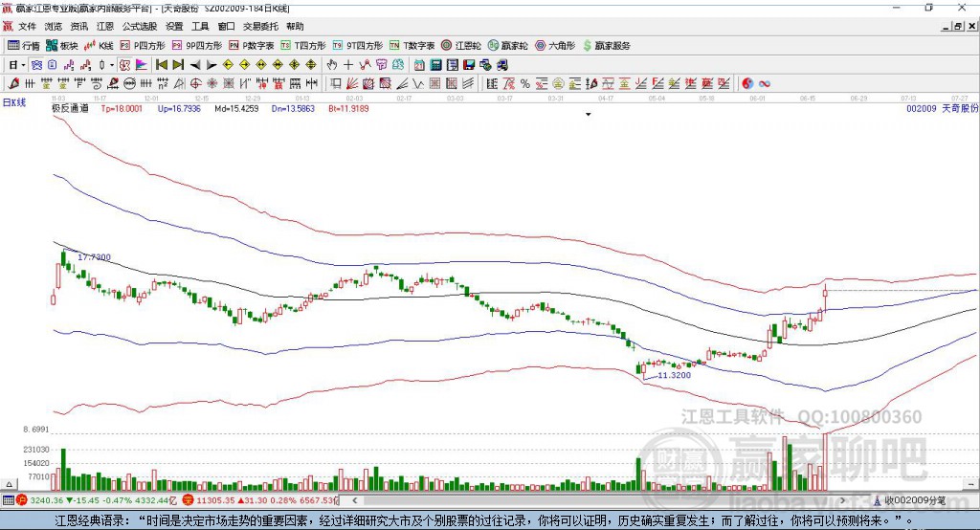Click the save floppy disk icon
The image size is (980, 530).
469,65
